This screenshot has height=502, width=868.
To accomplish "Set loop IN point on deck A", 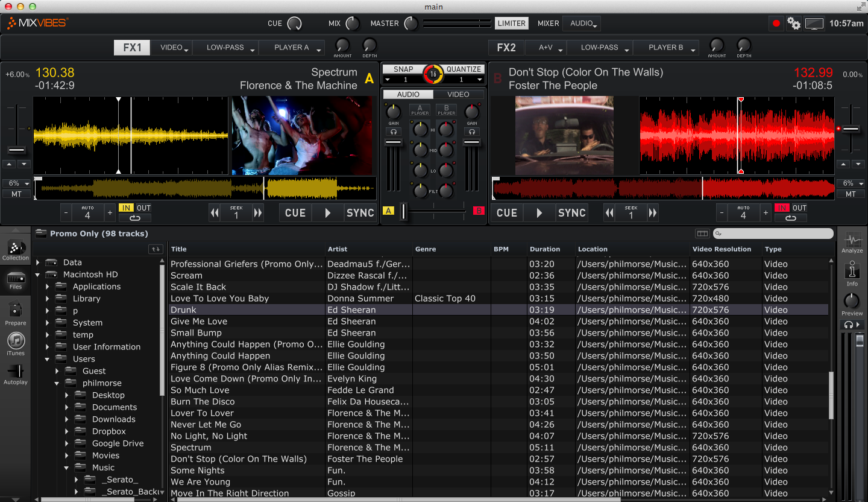I will click(x=127, y=208).
